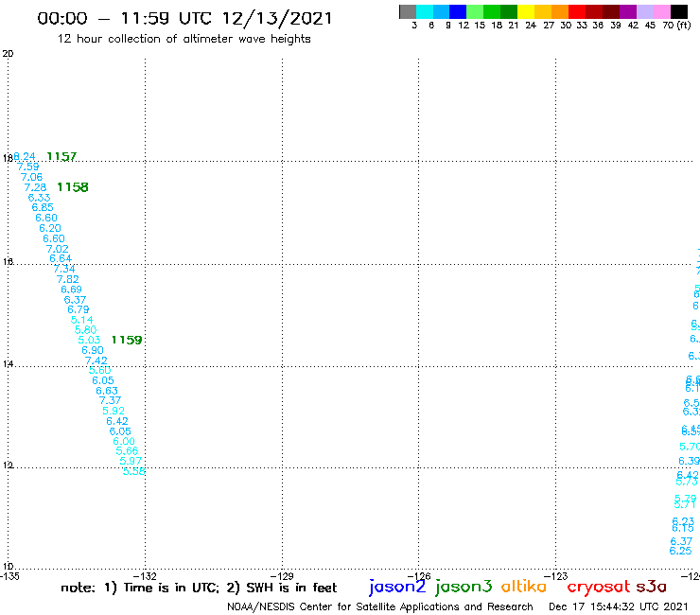Click the cryosat satellite label

point(599,588)
